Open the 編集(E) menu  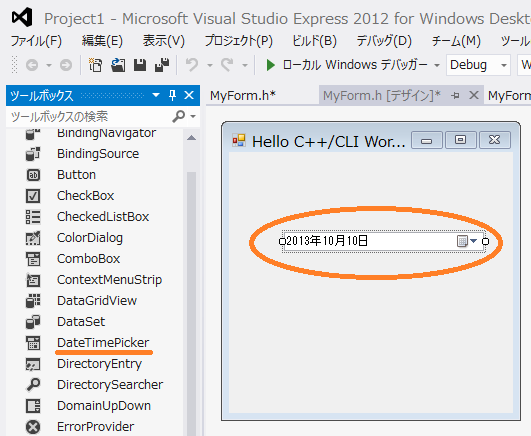(x=102, y=41)
